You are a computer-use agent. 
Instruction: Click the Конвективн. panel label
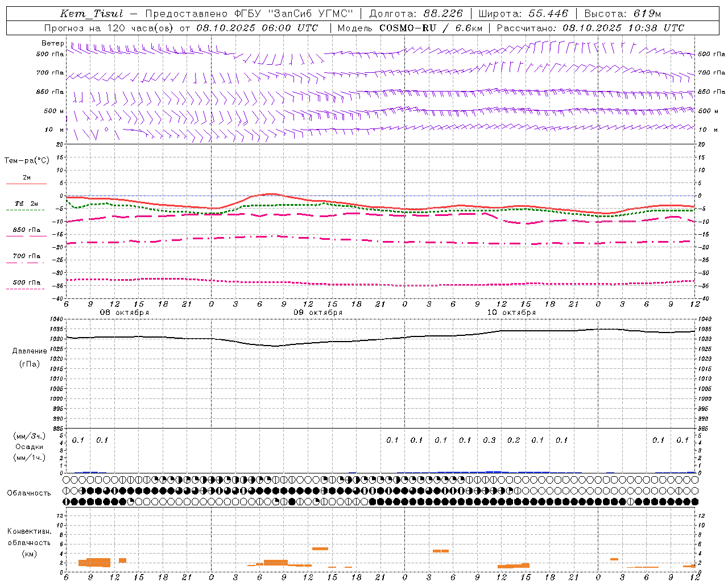[x=30, y=531]
